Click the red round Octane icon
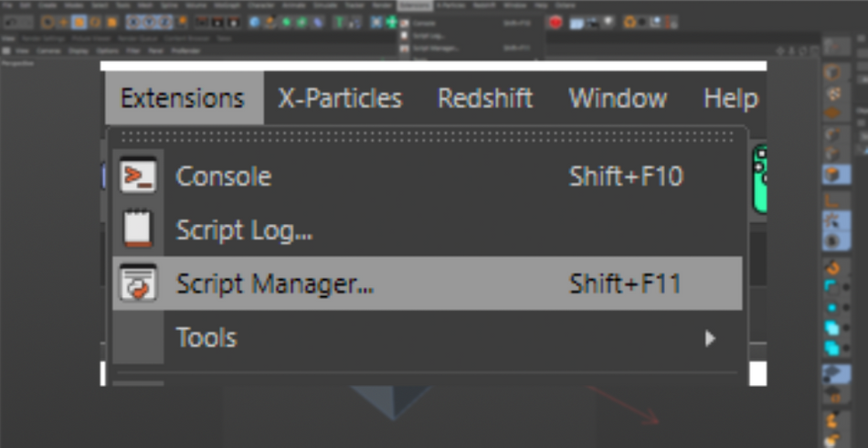The width and height of the screenshot is (868, 448). [x=556, y=22]
